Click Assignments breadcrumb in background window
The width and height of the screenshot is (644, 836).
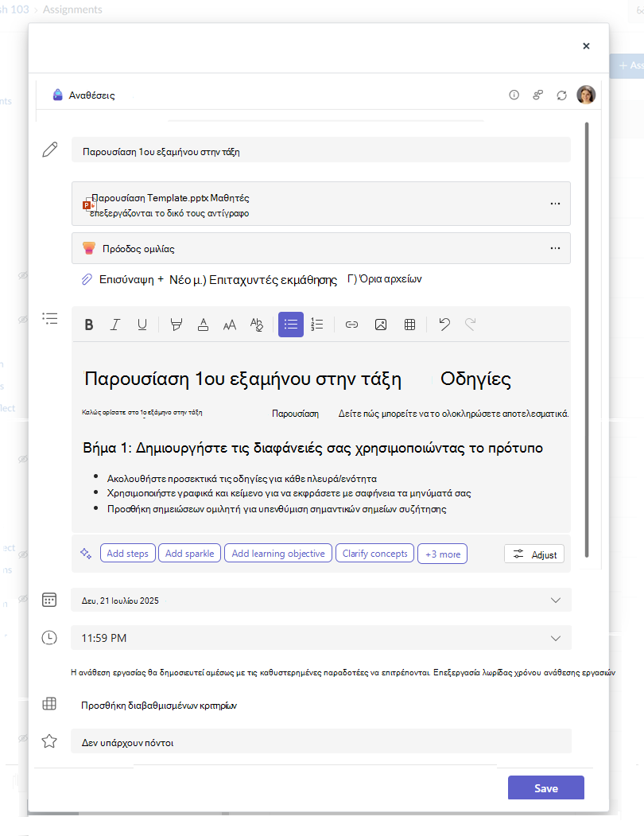(72, 10)
